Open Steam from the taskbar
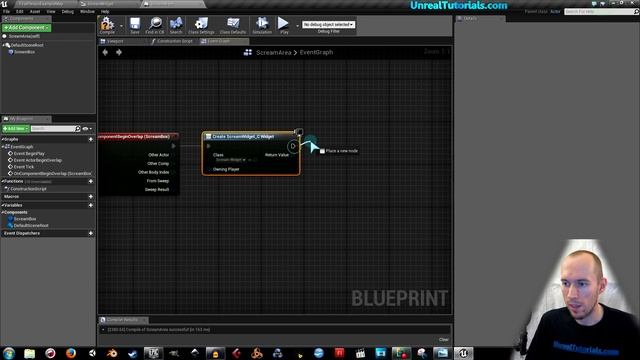The width and height of the screenshot is (640, 360). [133, 353]
